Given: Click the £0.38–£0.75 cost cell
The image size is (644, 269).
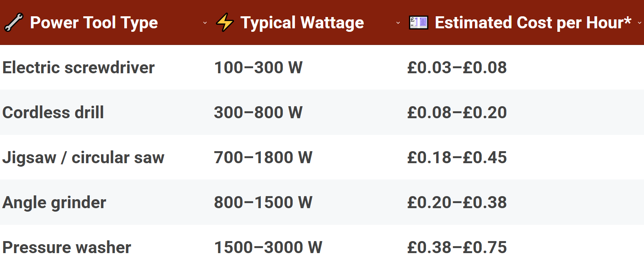Looking at the screenshot, I should [457, 247].
